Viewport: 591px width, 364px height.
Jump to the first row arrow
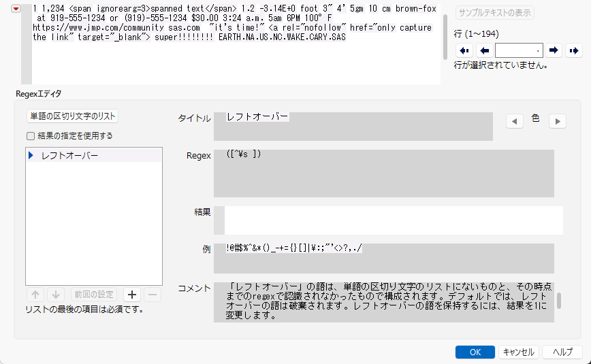pos(464,50)
